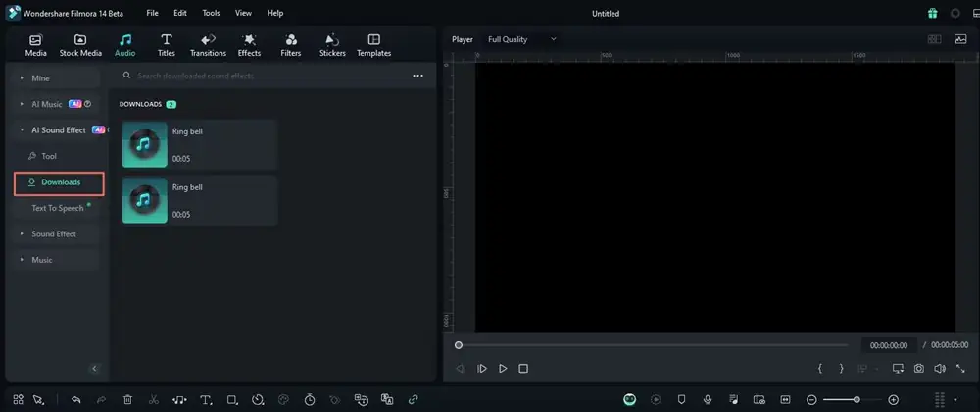Add a marker with shield icon
Image resolution: width=980 pixels, height=412 pixels.
tap(681, 399)
